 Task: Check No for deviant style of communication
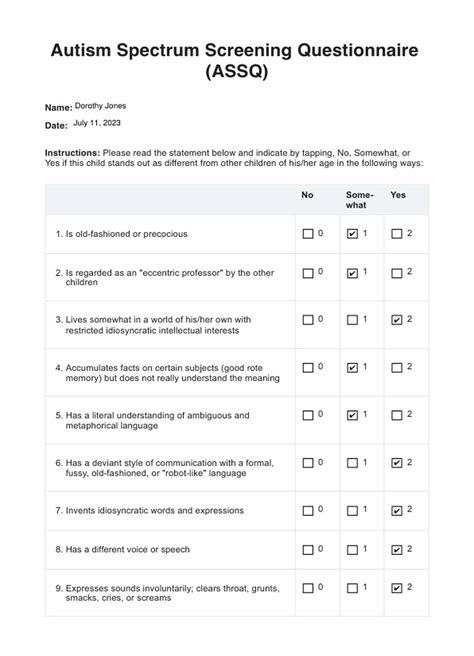click(307, 463)
